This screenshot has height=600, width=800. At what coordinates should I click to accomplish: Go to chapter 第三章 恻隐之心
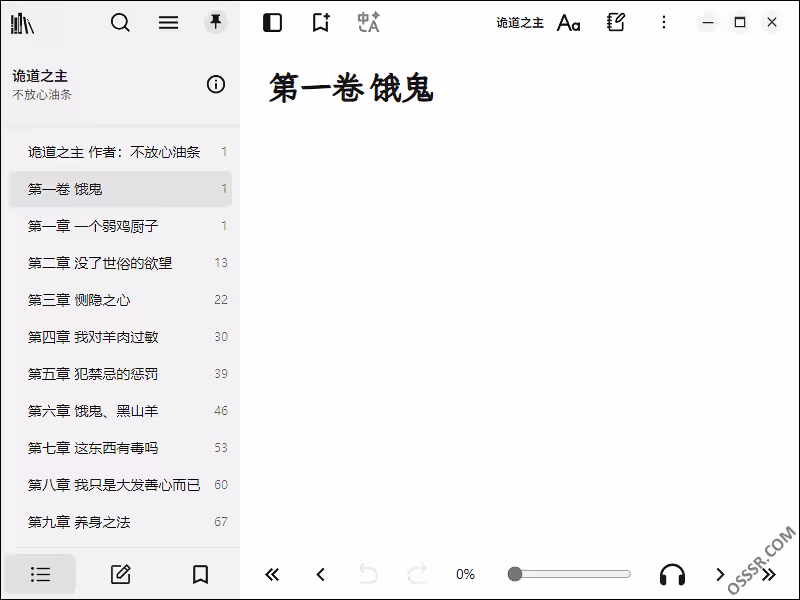point(120,300)
